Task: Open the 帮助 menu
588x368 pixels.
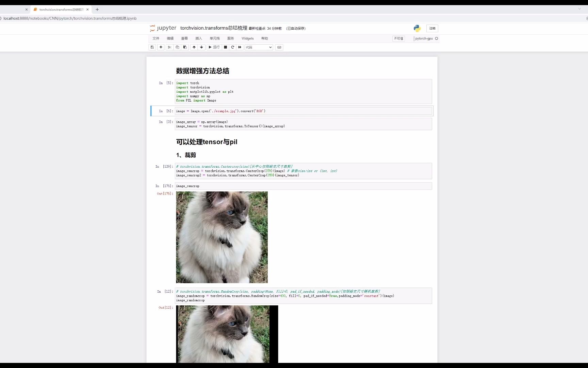Action: [x=265, y=39]
